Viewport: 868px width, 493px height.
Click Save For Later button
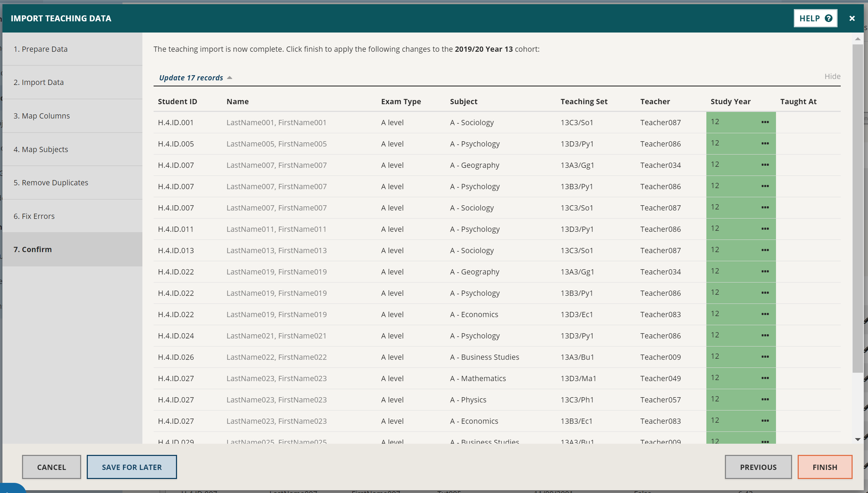(132, 467)
